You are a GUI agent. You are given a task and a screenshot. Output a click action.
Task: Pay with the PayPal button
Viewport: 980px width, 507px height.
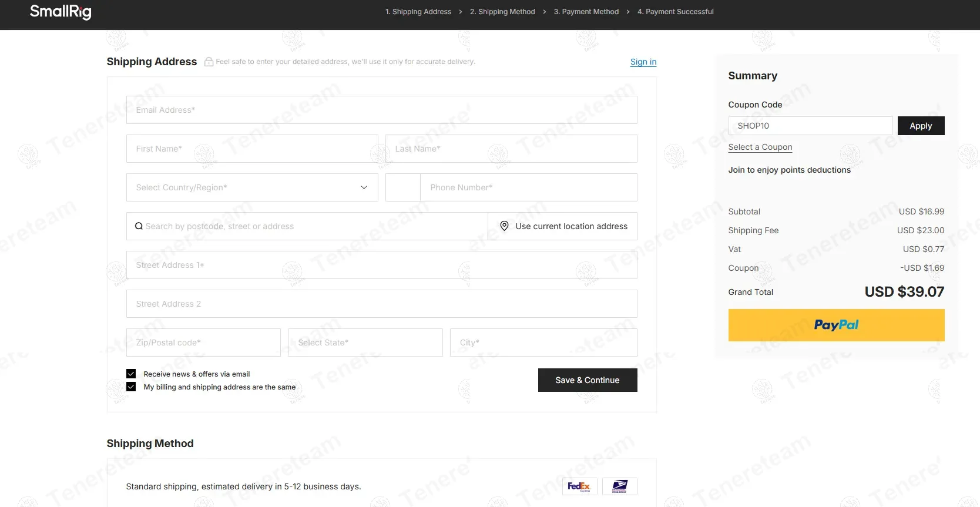click(837, 325)
